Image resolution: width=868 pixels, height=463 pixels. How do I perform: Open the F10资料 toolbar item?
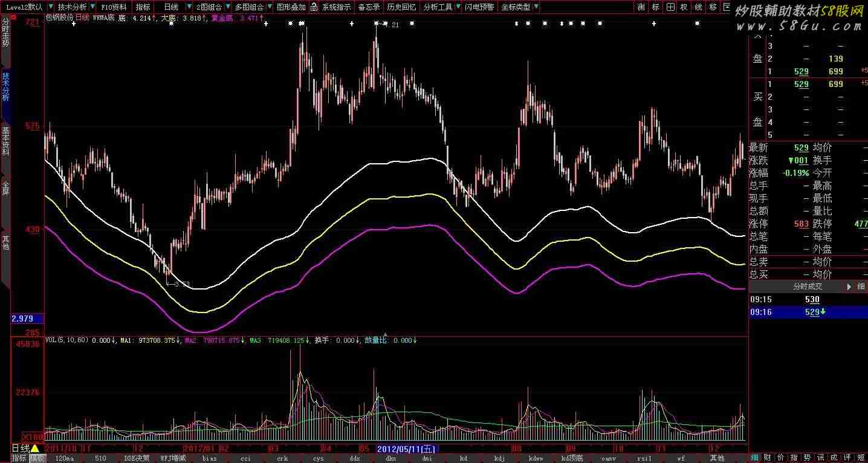(x=114, y=7)
